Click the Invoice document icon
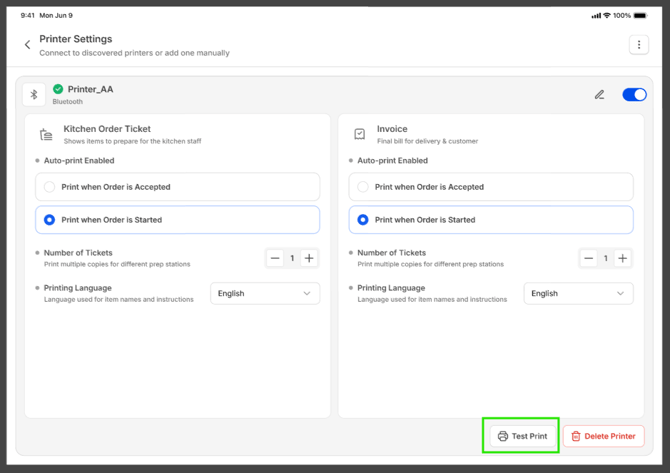The width and height of the screenshot is (670, 473). [360, 134]
